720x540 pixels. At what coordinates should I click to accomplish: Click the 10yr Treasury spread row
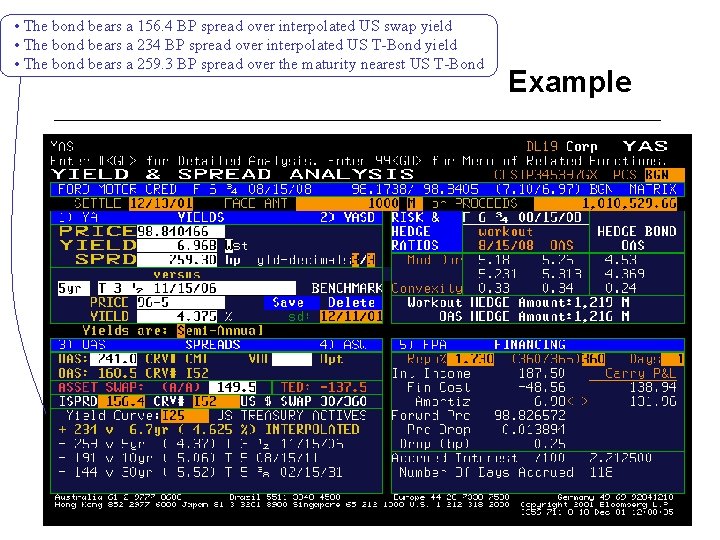click(188, 458)
